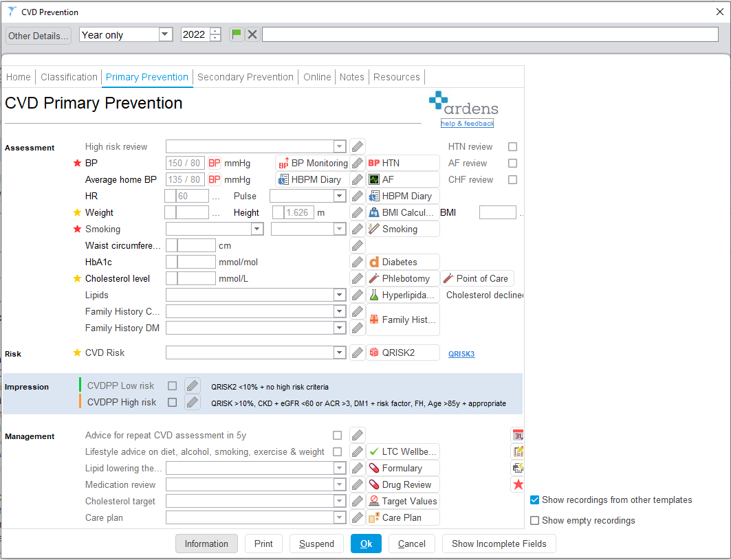731x560 pixels.
Task: Follow the QRISK3 link
Action: [461, 352]
